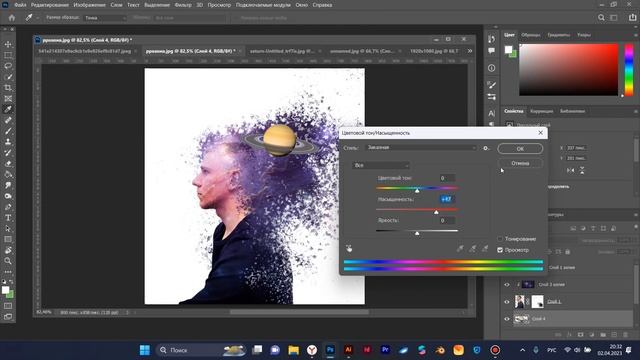Image resolution: width=640 pixels, height=360 pixels.
Task: Hide the Слой 3 копия layer
Action: pyautogui.click(x=507, y=284)
